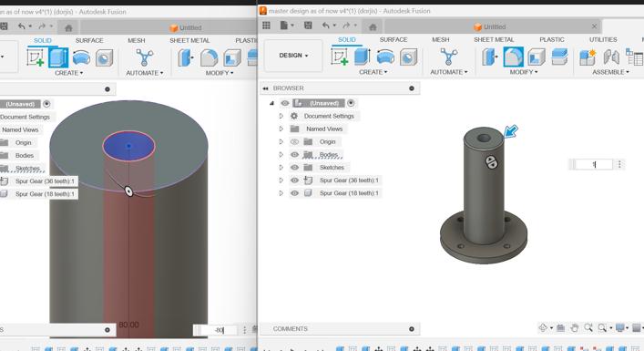The height and width of the screenshot is (351, 644).
Task: Open the MODIFY dropdown menu in right window
Action: (x=523, y=72)
